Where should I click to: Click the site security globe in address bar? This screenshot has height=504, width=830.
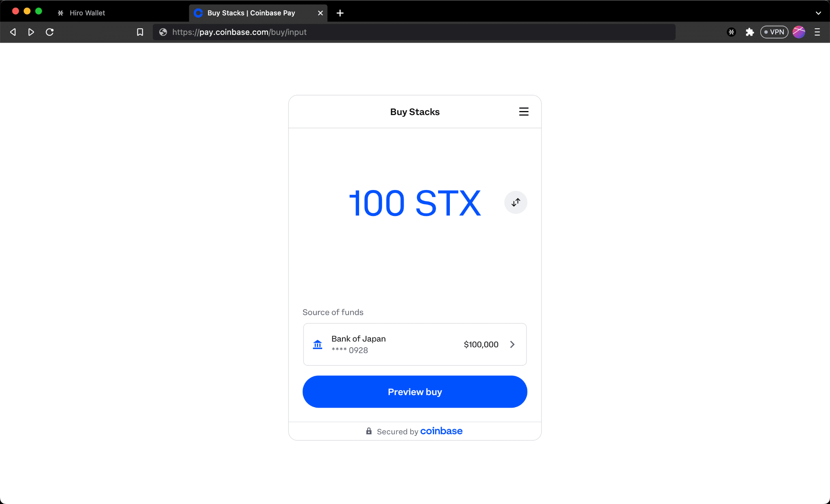pos(163,32)
